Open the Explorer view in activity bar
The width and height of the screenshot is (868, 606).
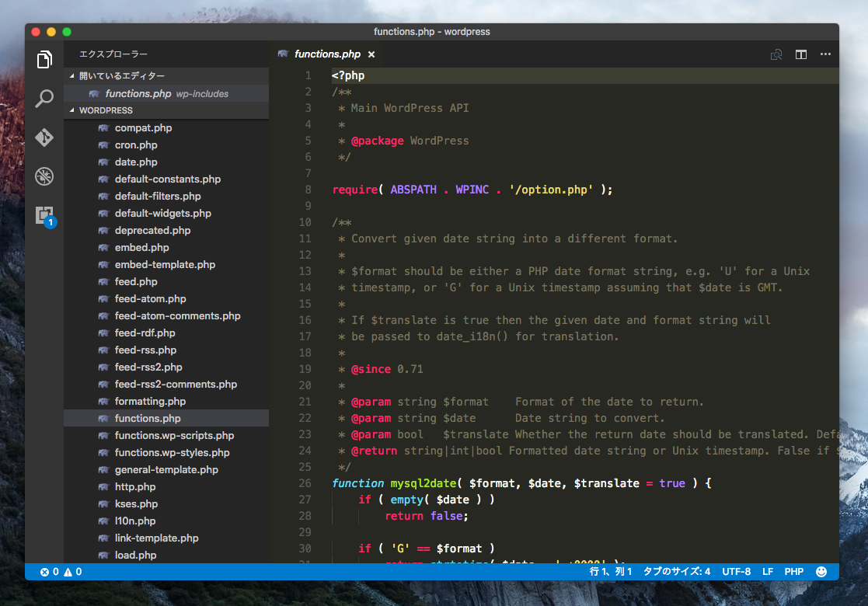[44, 60]
